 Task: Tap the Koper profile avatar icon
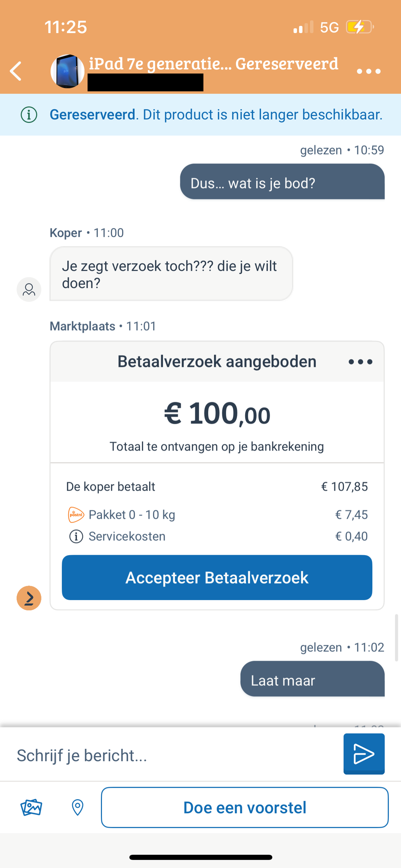pyautogui.click(x=29, y=289)
